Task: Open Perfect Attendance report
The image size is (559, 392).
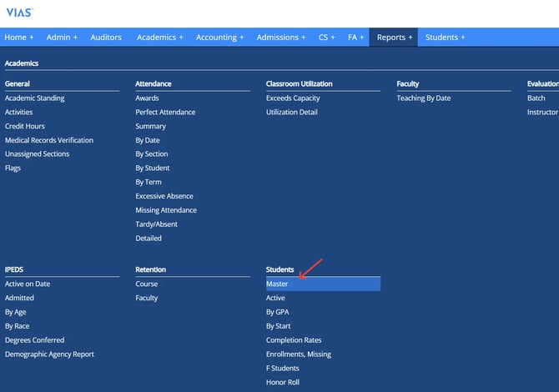Action: pyautogui.click(x=165, y=113)
